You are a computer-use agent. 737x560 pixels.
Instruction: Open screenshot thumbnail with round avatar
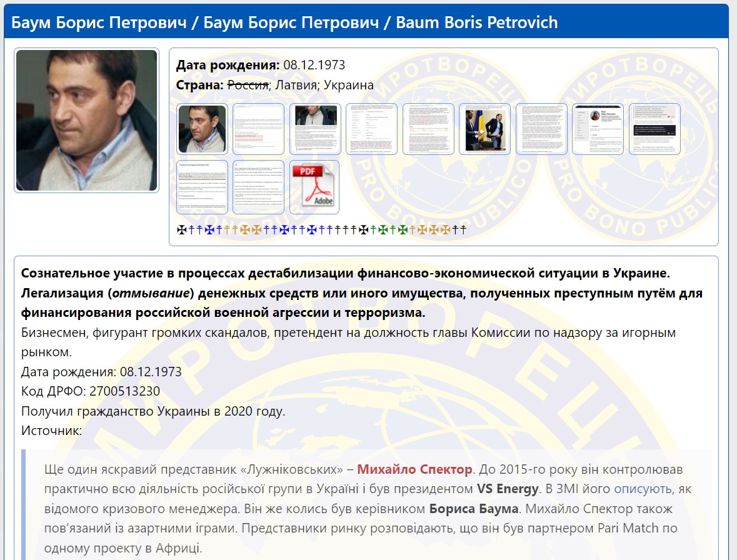598,129
